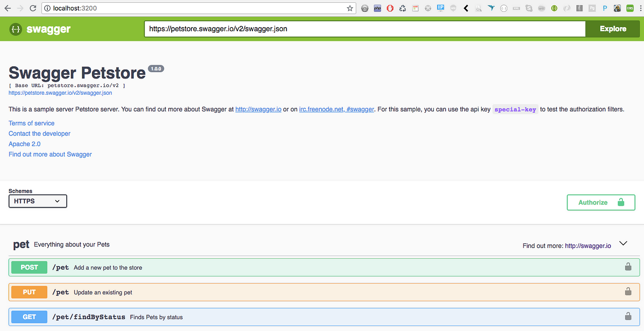Open the Chrome three-dot menu
Image resolution: width=644 pixels, height=331 pixels.
[x=640, y=8]
